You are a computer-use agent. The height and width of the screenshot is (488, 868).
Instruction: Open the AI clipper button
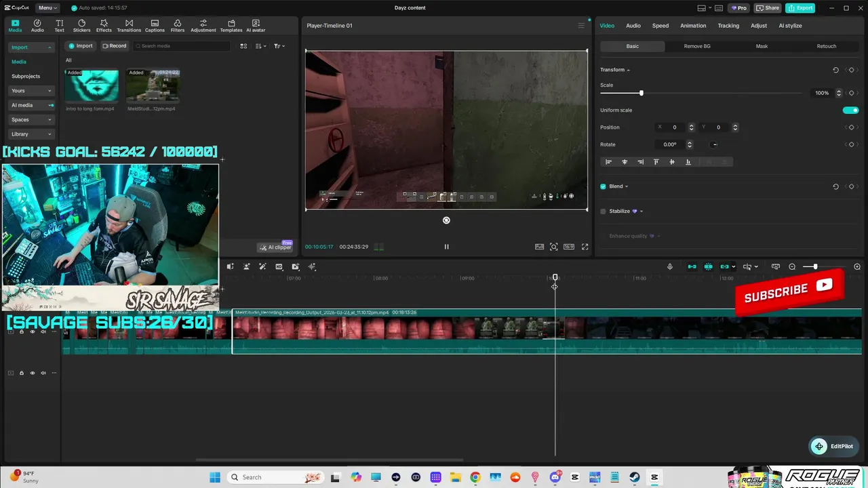[275, 247]
